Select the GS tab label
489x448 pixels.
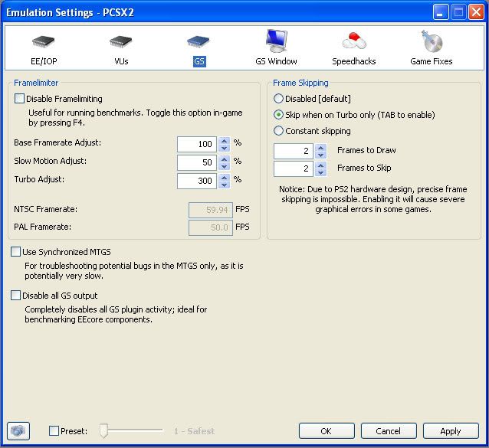pos(199,61)
